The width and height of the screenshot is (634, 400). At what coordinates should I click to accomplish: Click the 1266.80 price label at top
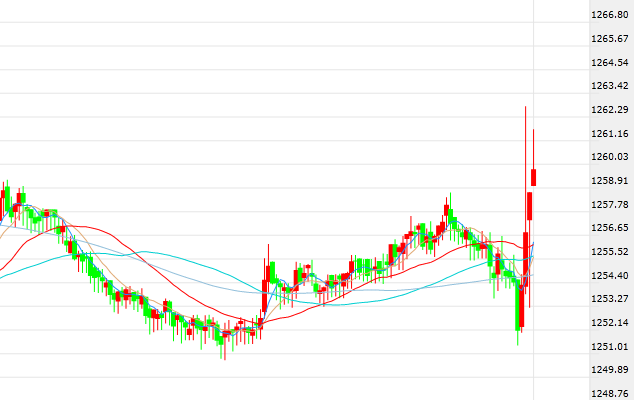coord(609,15)
